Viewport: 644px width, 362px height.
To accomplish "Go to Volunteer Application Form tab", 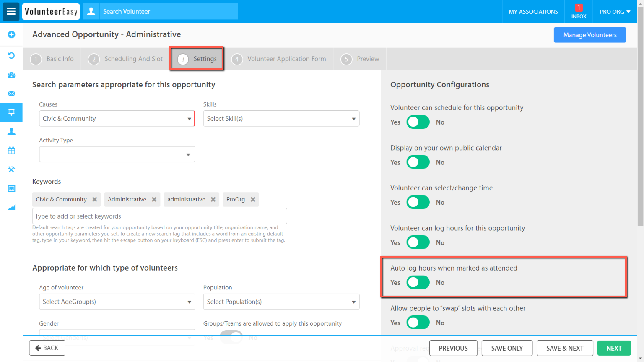I will pyautogui.click(x=279, y=59).
